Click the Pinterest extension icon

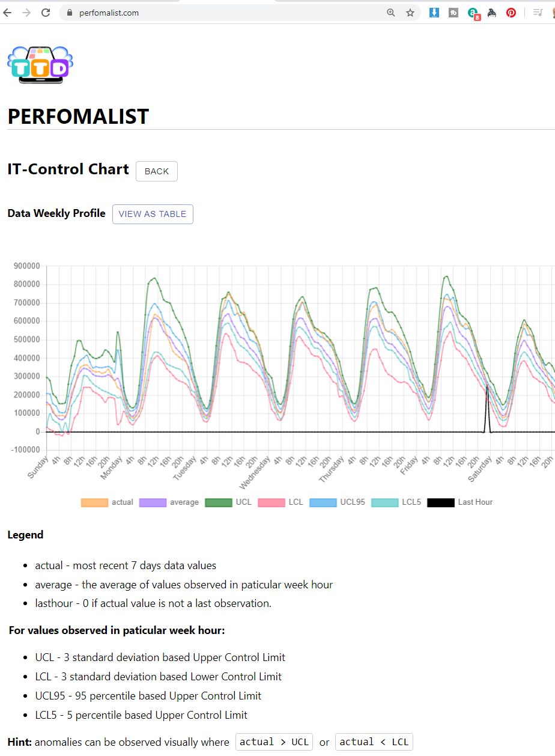tap(511, 13)
